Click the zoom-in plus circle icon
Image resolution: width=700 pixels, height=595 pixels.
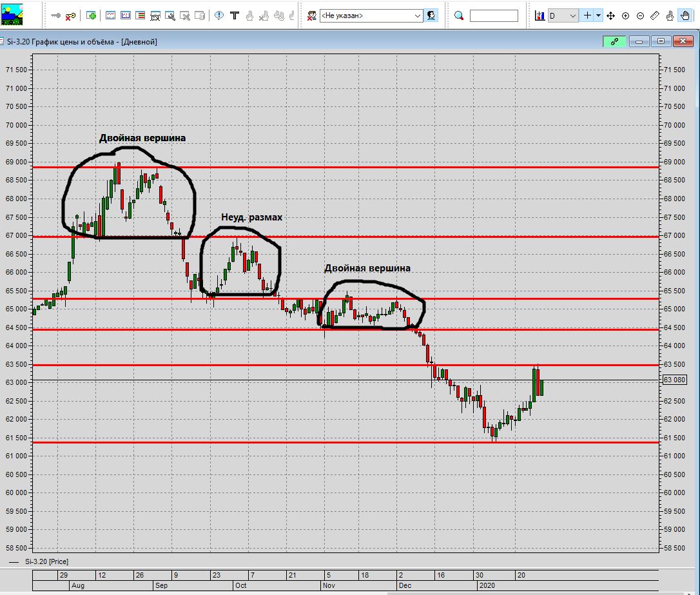point(625,15)
